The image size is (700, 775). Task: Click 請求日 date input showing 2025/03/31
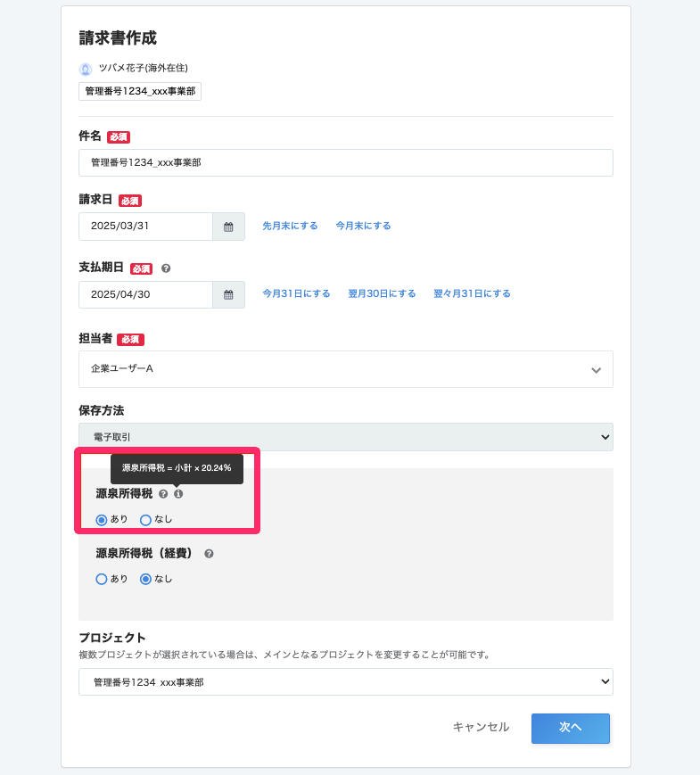(146, 227)
